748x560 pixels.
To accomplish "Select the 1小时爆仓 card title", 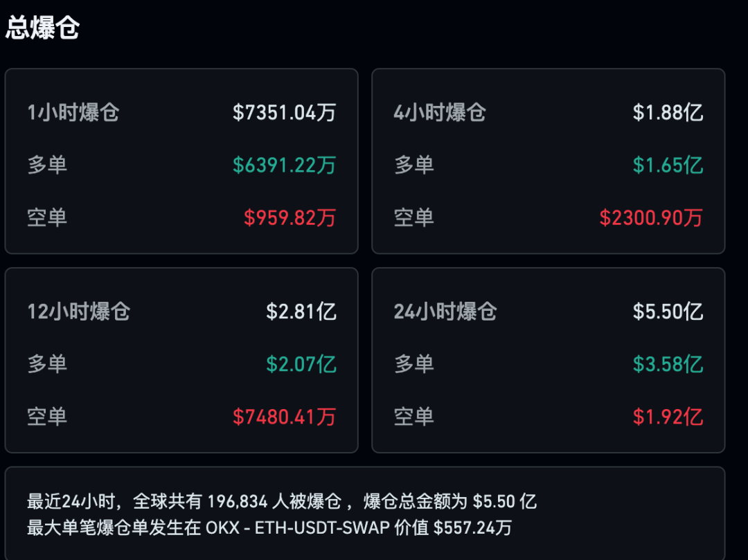I will click(x=73, y=112).
